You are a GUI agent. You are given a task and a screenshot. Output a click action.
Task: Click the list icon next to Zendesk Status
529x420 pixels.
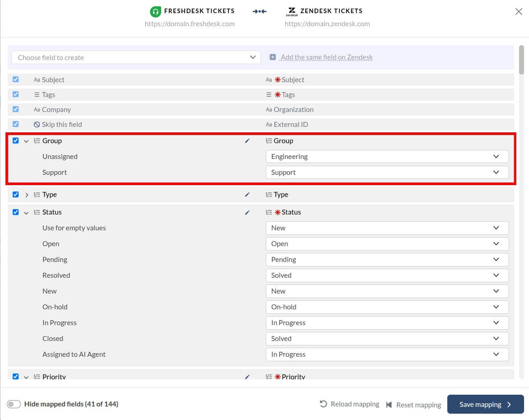click(x=269, y=212)
